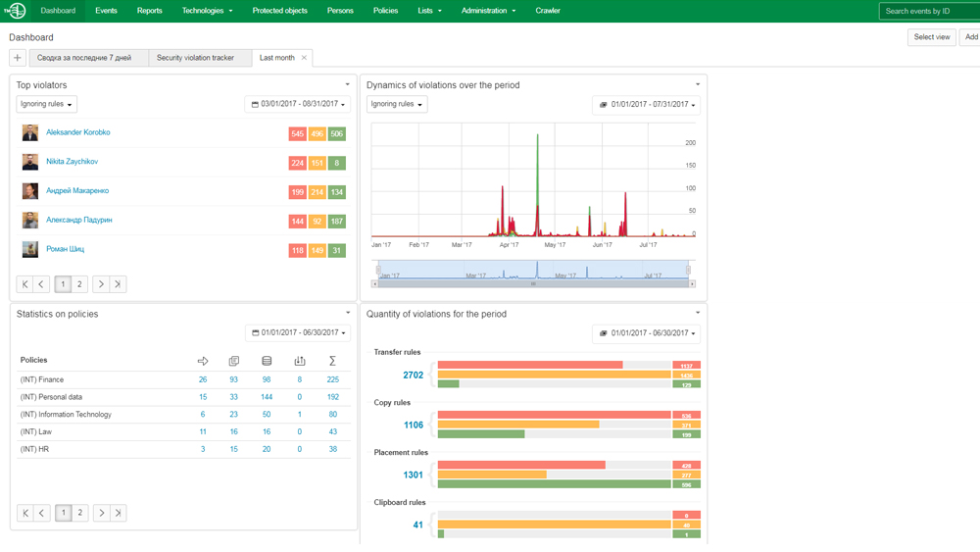Click the orange 151 badge for Nikita Zaychikov
980x552 pixels.
pyautogui.click(x=317, y=163)
